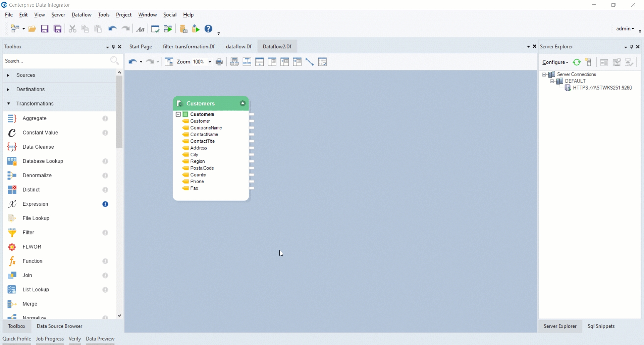The image size is (644, 345).
Task: Click the Open folder icon
Action: pos(32,29)
